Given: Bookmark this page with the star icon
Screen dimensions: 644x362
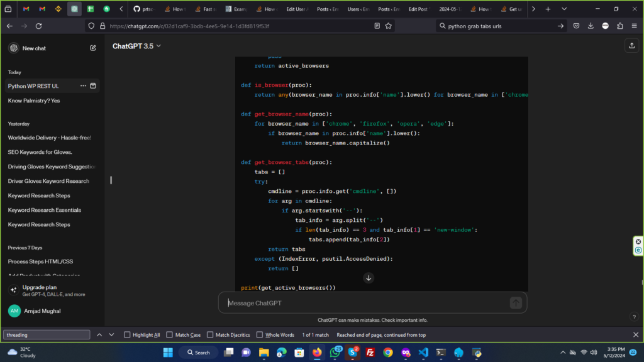Looking at the screenshot, I should [389, 26].
